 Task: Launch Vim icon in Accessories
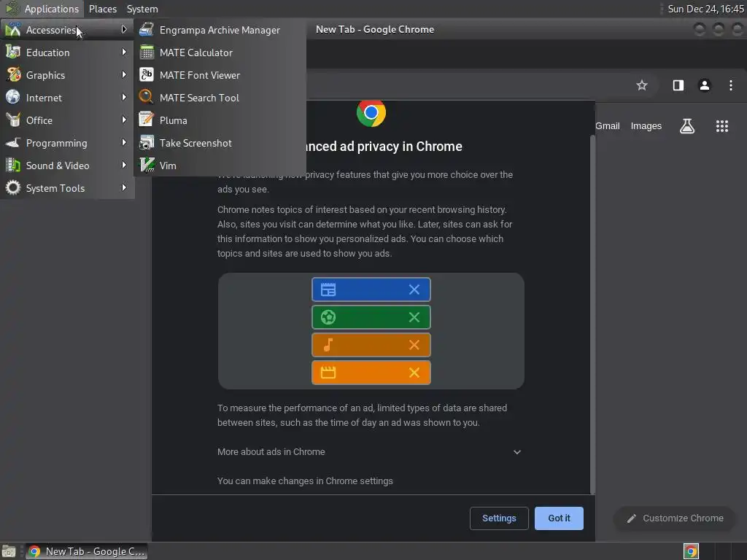point(146,166)
